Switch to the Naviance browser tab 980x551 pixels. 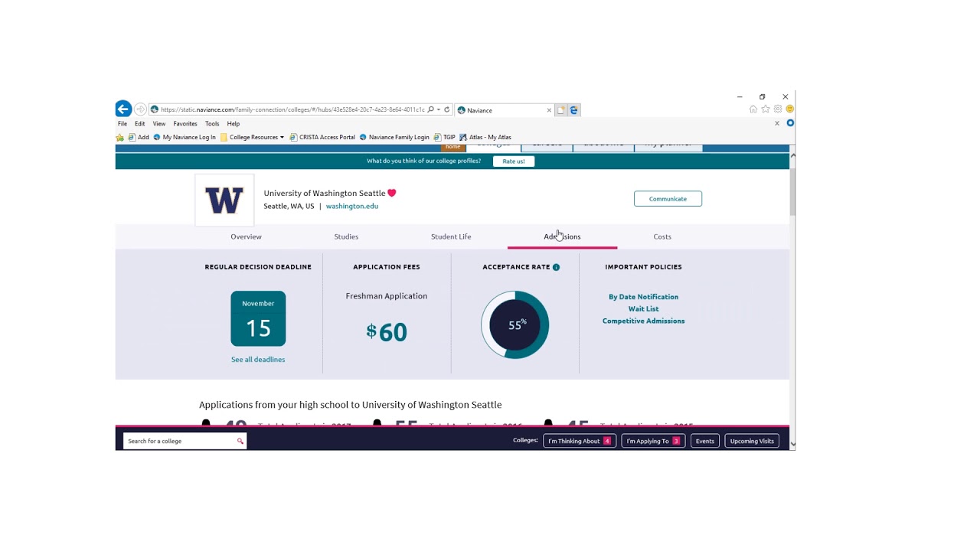505,110
